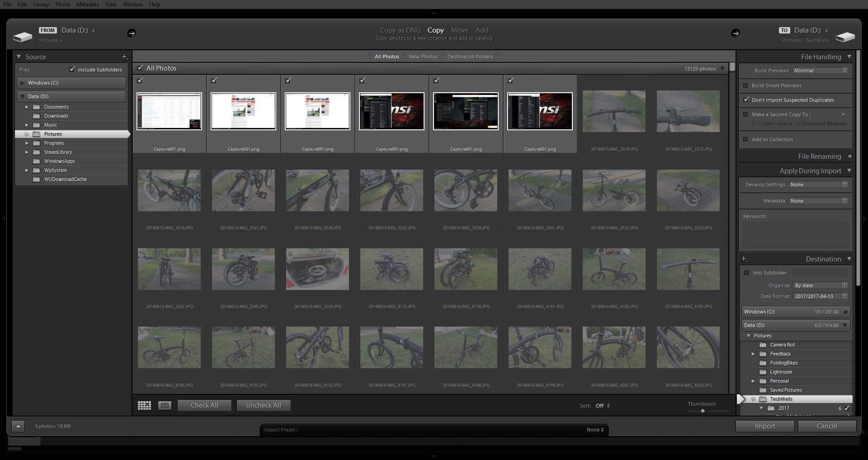Switch to New Photos tab
Screen dimensions: 868x460
423,57
